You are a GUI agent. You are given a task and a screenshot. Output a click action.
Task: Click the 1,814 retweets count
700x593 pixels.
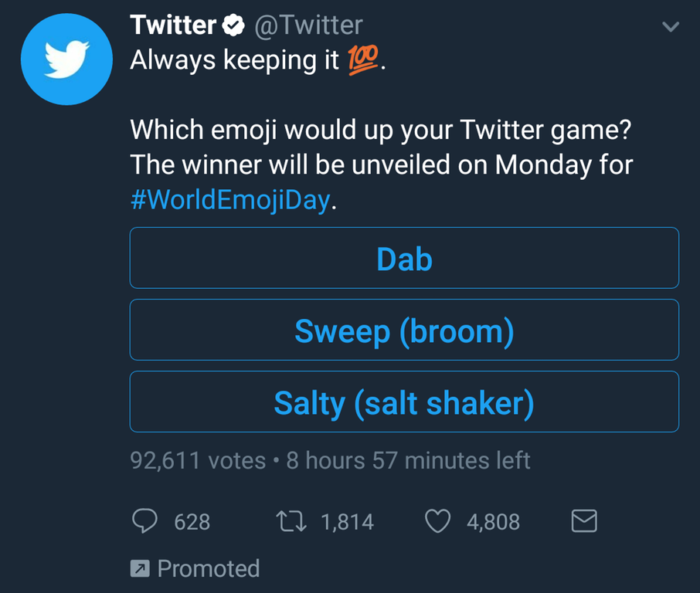[347, 522]
